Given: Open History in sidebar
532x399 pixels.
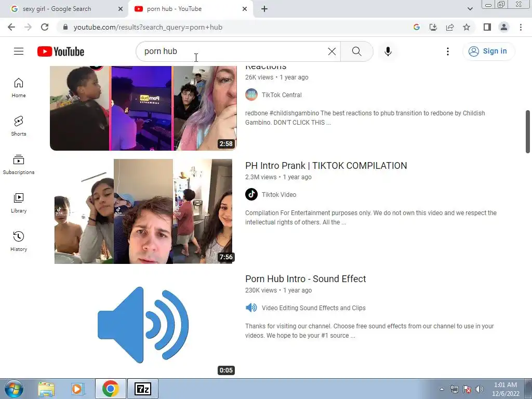Looking at the screenshot, I should coord(19,241).
